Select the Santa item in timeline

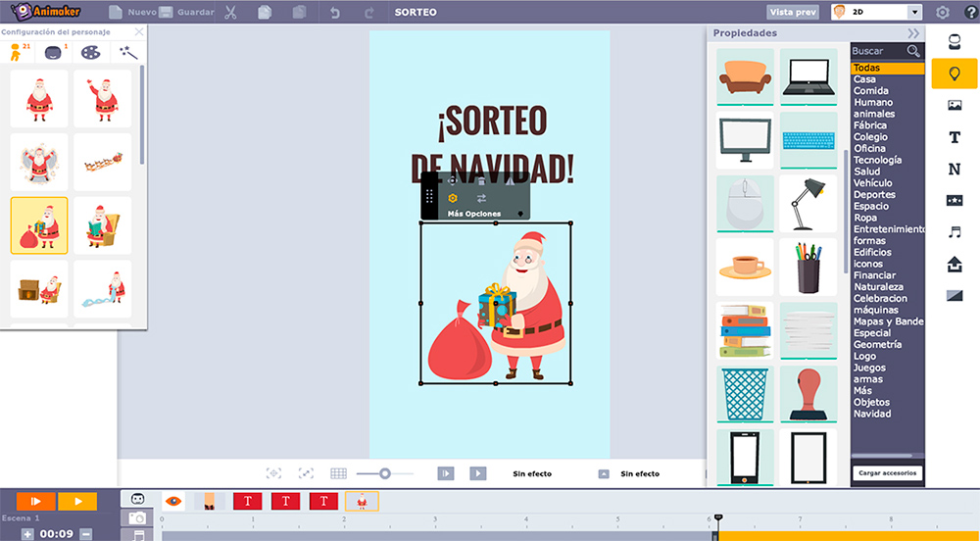(x=362, y=501)
